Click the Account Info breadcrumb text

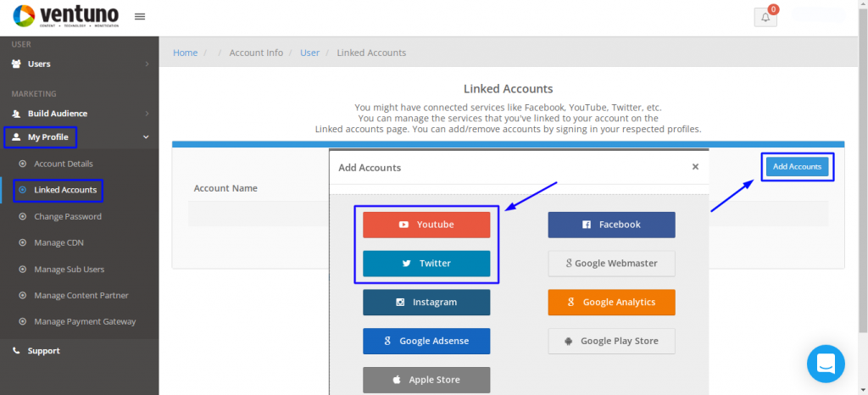tap(256, 53)
